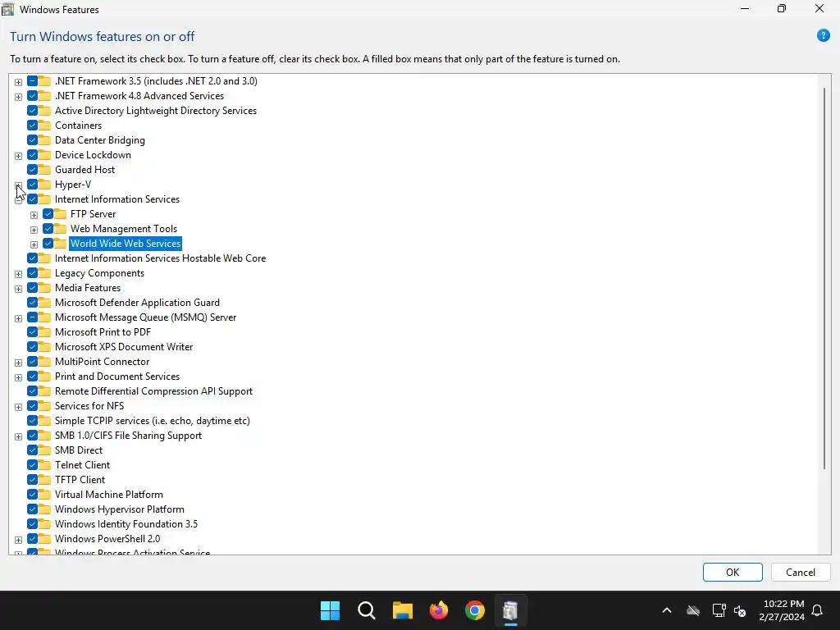Launch Google Chrome from the taskbar
The image size is (840, 630).
(x=475, y=610)
